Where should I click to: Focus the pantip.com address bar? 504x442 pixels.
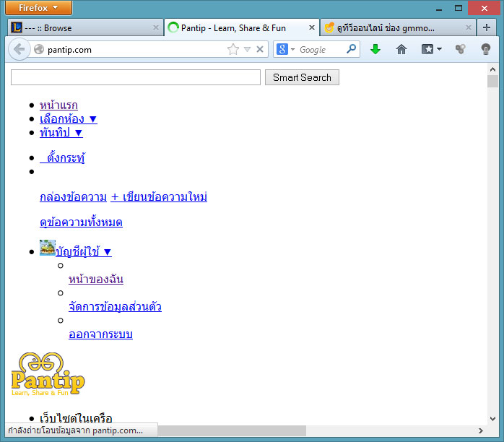coord(135,50)
